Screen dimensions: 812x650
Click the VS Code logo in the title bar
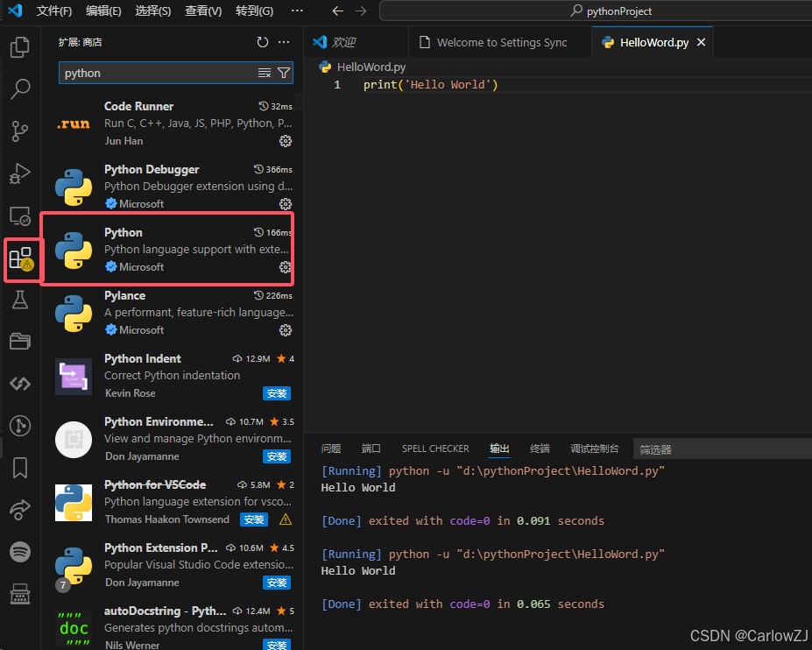point(15,11)
